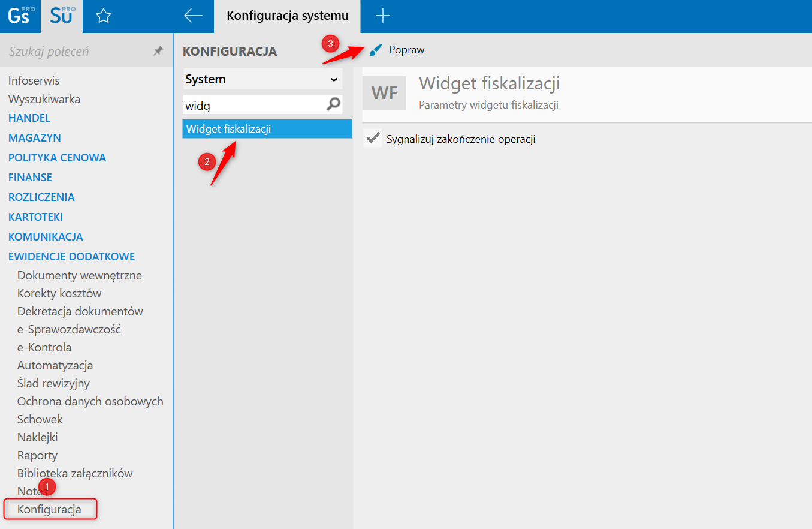The image size is (812, 529).
Task: Expand the HANDEL menu section
Action: click(x=29, y=118)
